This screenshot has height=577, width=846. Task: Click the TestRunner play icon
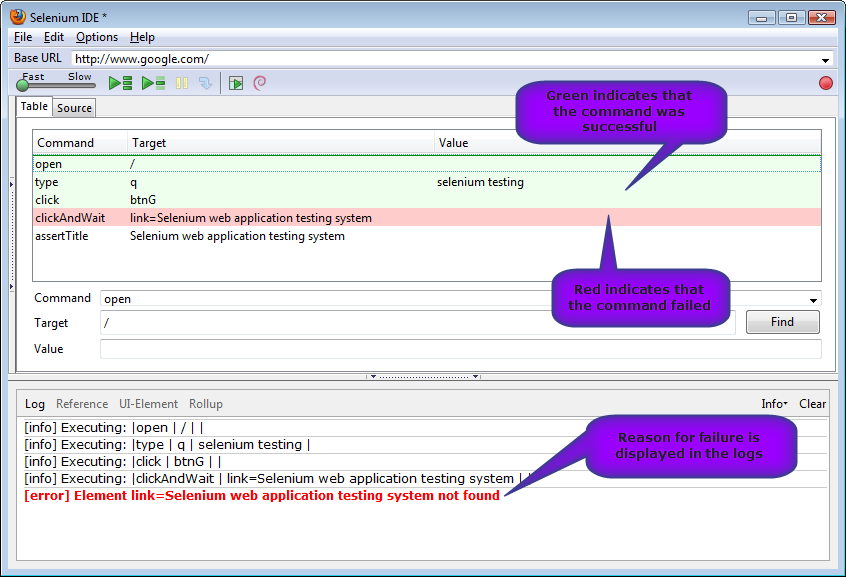click(236, 83)
